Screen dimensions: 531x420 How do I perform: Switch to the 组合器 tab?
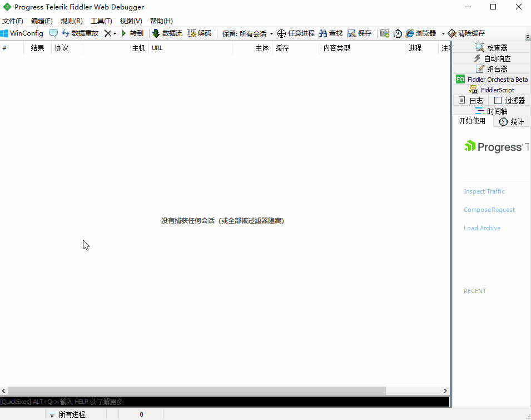[492, 69]
